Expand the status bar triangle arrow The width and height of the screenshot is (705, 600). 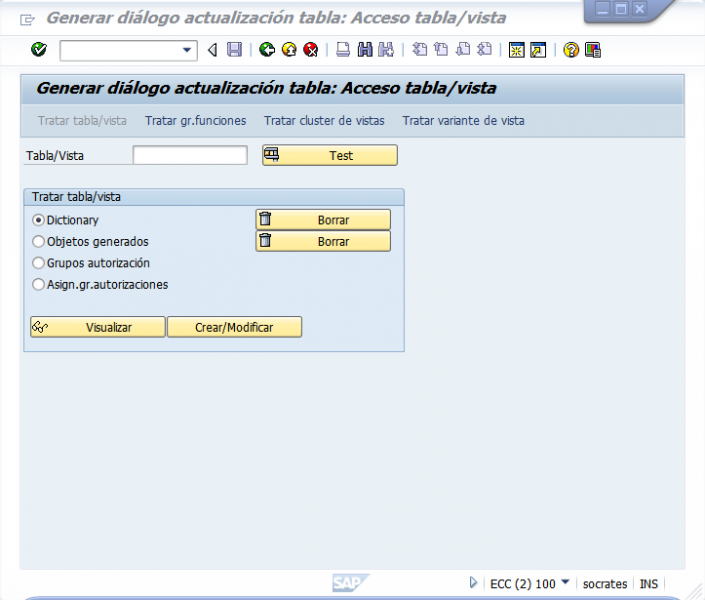pyautogui.click(x=473, y=583)
